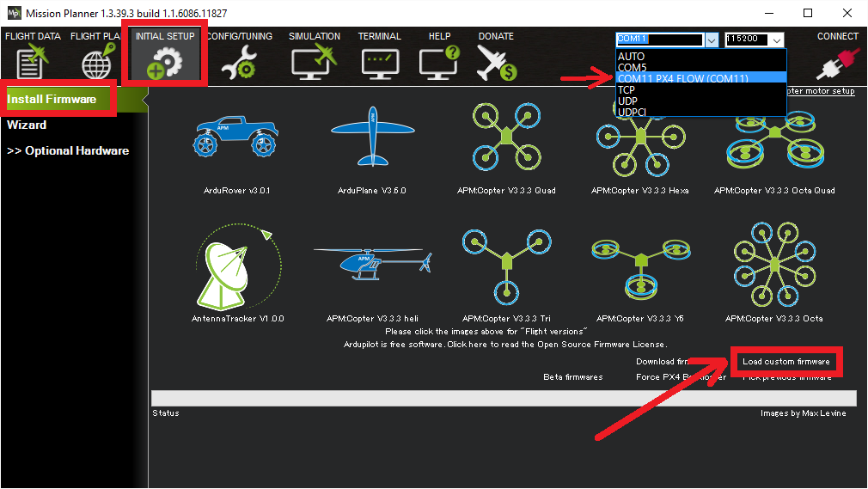Click the Load custom firmware link

786,362
